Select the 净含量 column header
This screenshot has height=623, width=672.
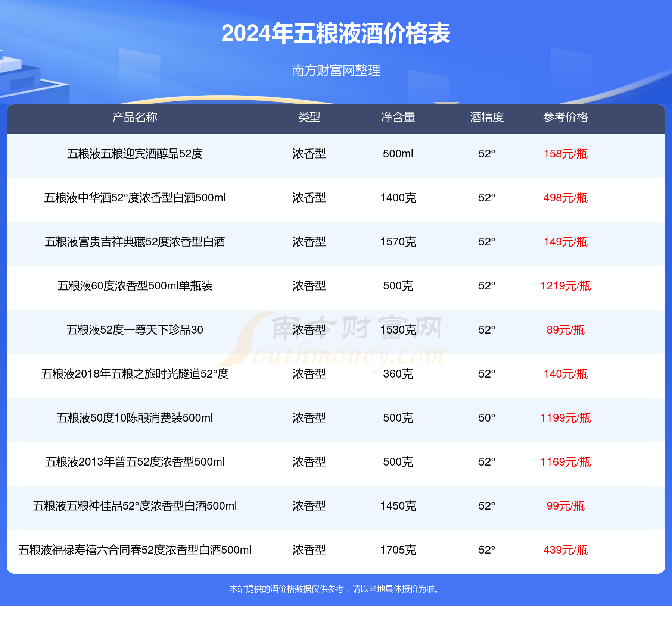click(x=398, y=117)
